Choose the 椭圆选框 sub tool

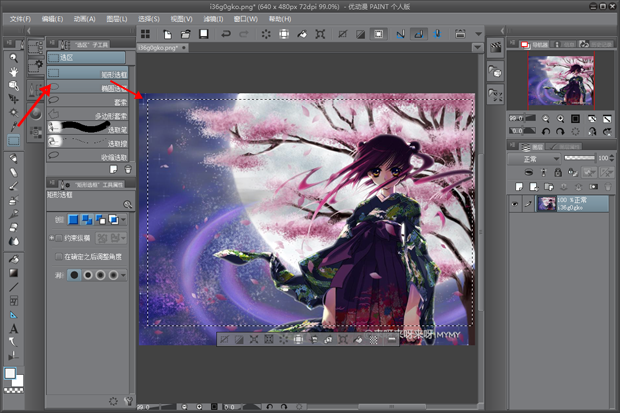pos(87,87)
